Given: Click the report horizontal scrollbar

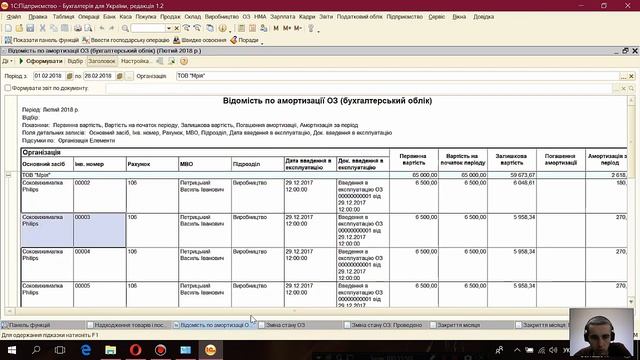Looking at the screenshot, I should (x=294, y=311).
